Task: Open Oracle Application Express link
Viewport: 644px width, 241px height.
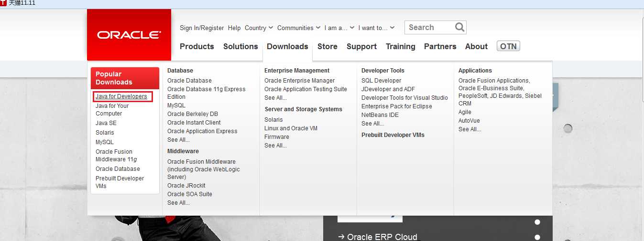Action: coord(202,131)
